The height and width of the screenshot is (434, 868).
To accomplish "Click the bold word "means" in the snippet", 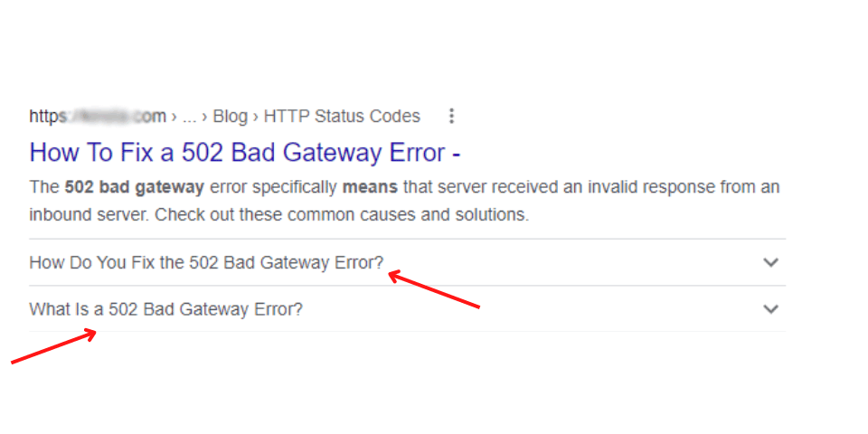I will click(x=370, y=188).
